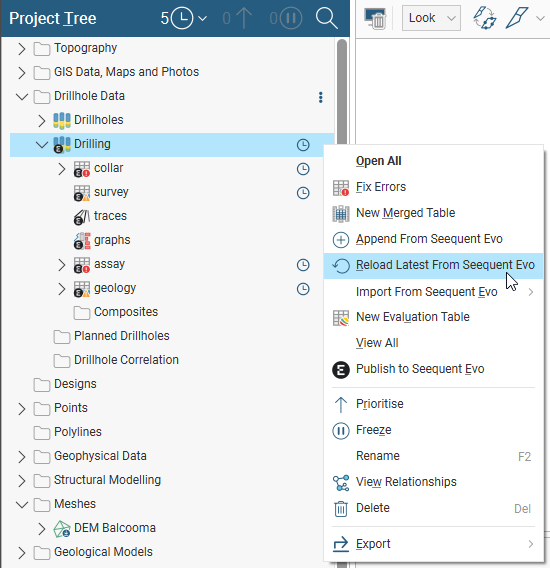This screenshot has height=568, width=550.
Task: Expand the Topography folder
Action: point(22,49)
